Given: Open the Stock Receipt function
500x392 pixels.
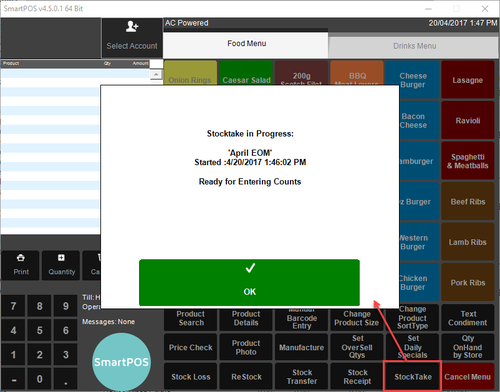Looking at the screenshot, I should 357,377.
